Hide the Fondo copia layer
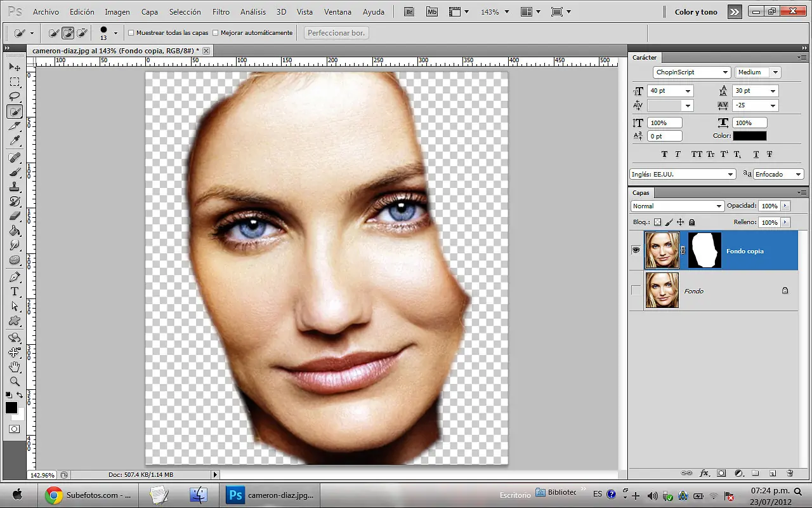This screenshot has height=508, width=812. [x=636, y=250]
